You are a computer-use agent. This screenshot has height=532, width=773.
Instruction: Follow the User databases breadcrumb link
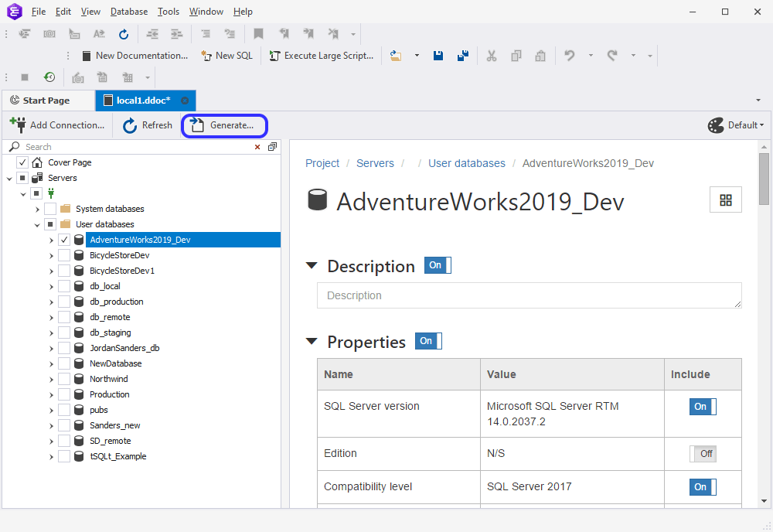click(x=467, y=163)
